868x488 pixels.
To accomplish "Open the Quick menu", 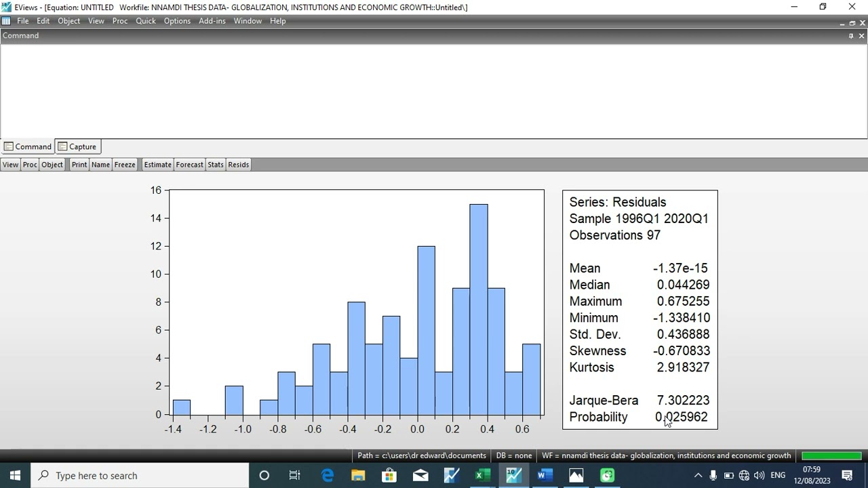I will pos(146,21).
